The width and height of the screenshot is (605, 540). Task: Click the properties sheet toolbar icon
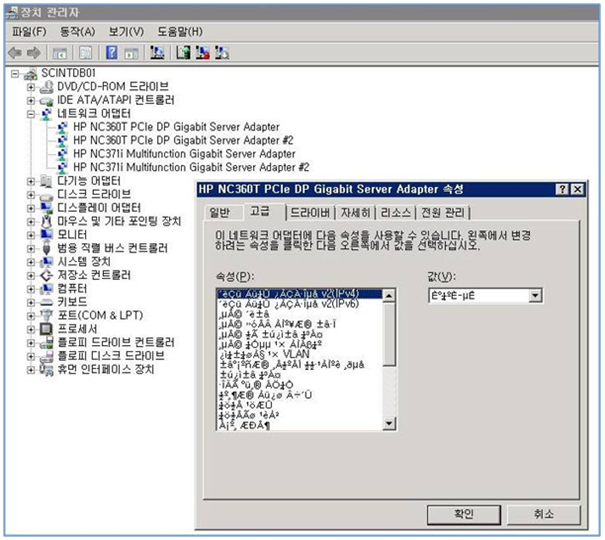pos(85,53)
